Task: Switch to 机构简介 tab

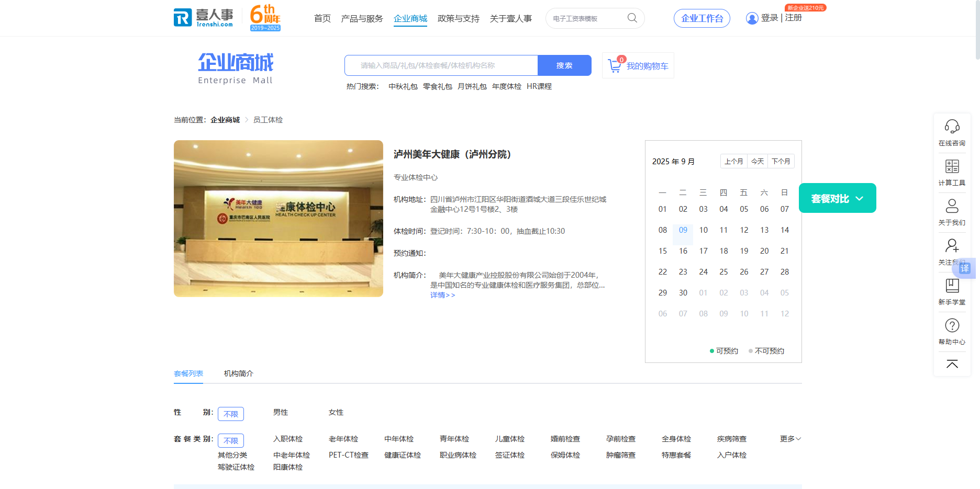Action: pos(239,373)
